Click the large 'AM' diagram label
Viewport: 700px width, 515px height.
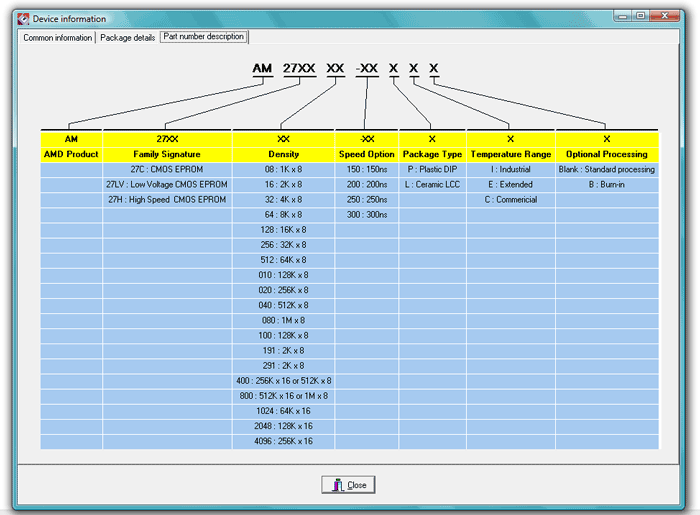point(262,68)
